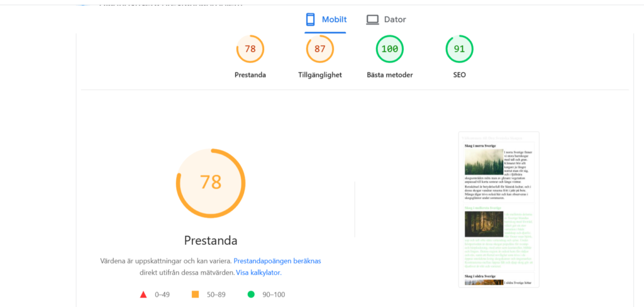This screenshot has width=644, height=307.
Task: Click the large 'Prestanda' heading below big gauge
Action: [x=211, y=240]
